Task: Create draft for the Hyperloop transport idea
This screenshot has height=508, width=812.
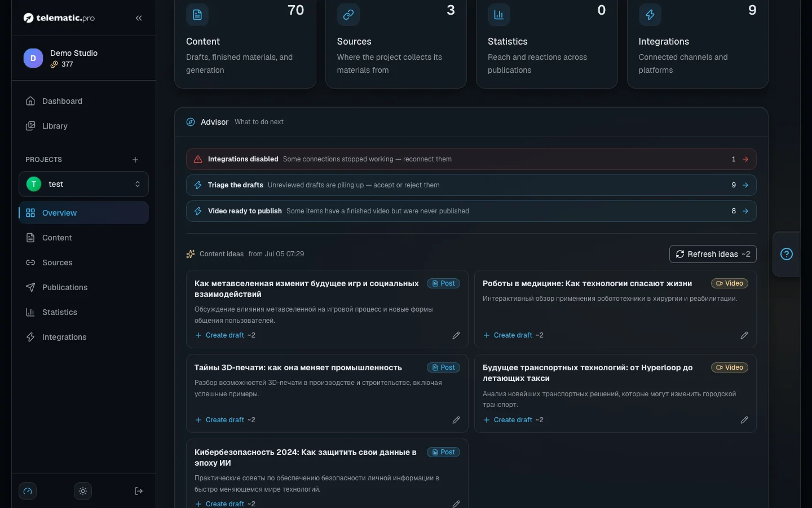Action: point(513,420)
